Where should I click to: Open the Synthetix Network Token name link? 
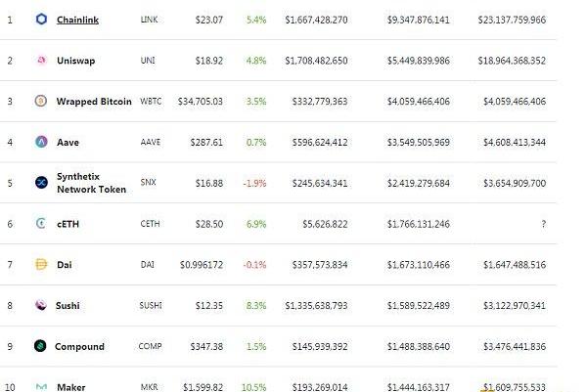[91, 183]
